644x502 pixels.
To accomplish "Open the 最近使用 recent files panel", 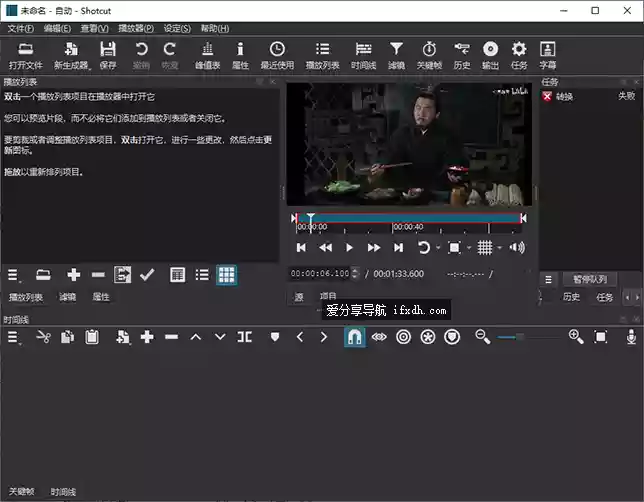I will (277, 55).
